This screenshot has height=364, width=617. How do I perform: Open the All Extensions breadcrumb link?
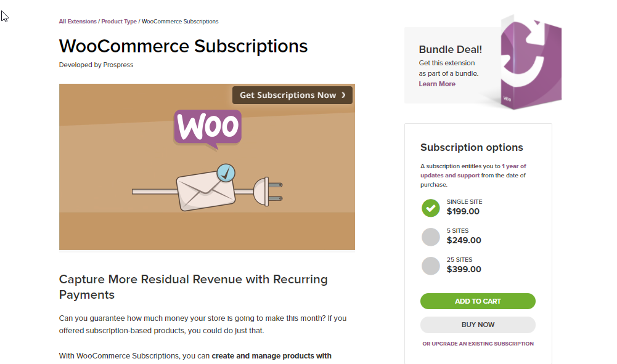pos(78,21)
